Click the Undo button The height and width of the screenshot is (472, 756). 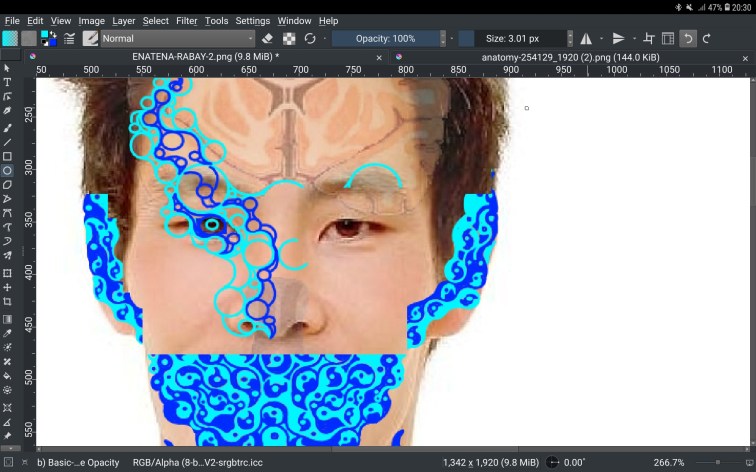pyautogui.click(x=688, y=39)
